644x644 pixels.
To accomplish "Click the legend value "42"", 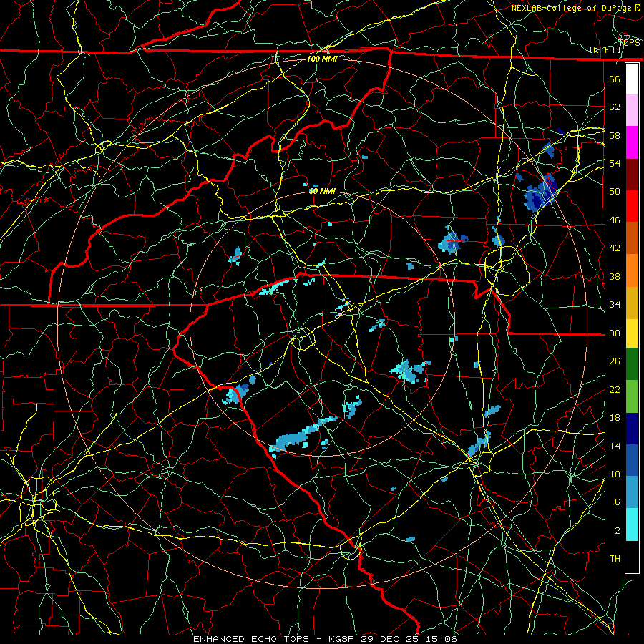I will pos(615,248).
